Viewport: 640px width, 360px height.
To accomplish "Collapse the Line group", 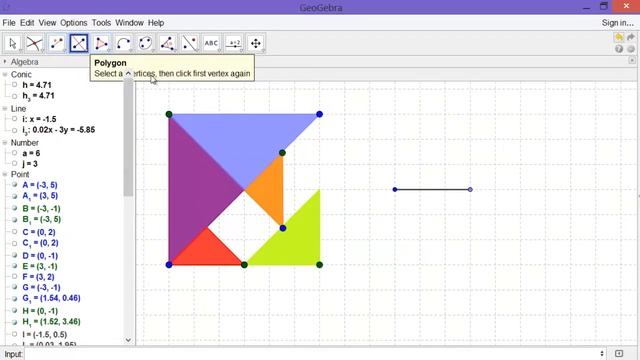I will (x=5, y=109).
